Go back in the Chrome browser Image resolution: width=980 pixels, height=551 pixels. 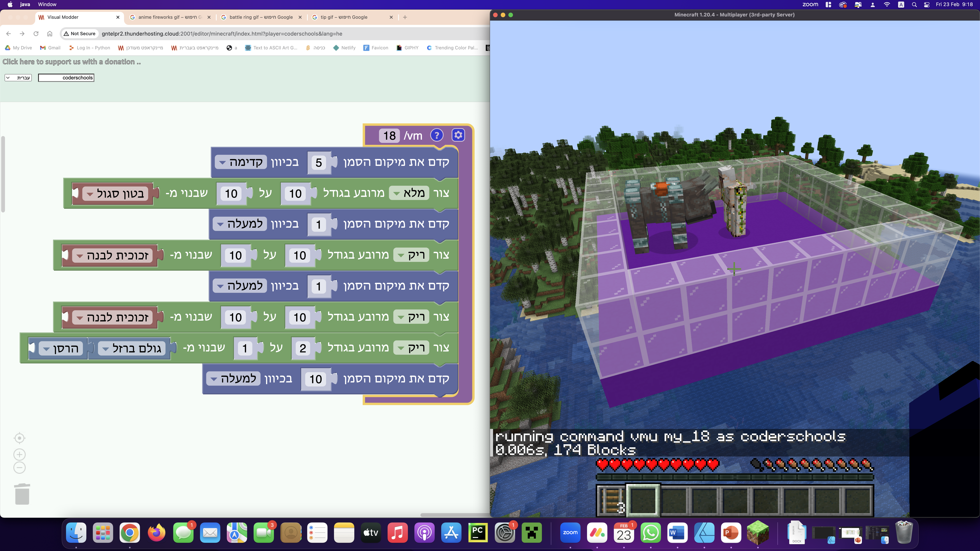(8, 33)
